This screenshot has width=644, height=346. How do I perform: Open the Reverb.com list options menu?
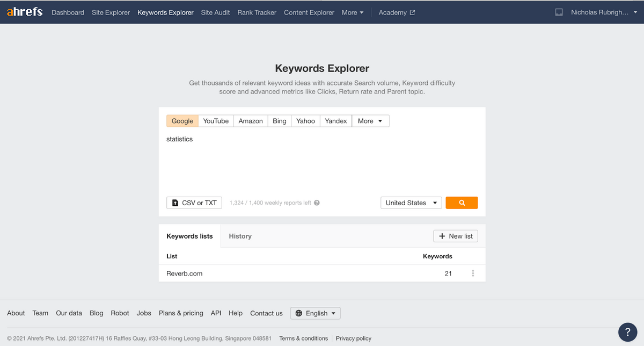473,273
